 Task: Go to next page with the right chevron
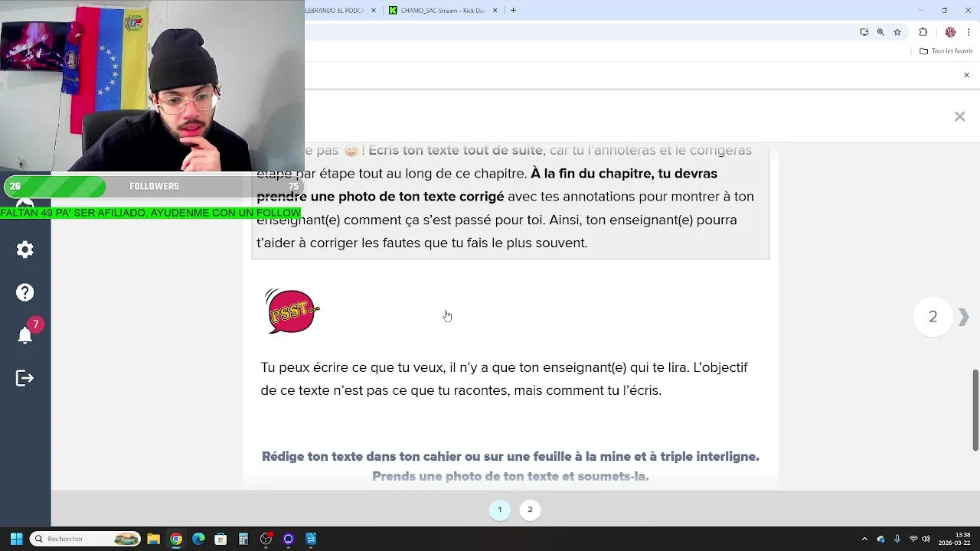click(963, 317)
